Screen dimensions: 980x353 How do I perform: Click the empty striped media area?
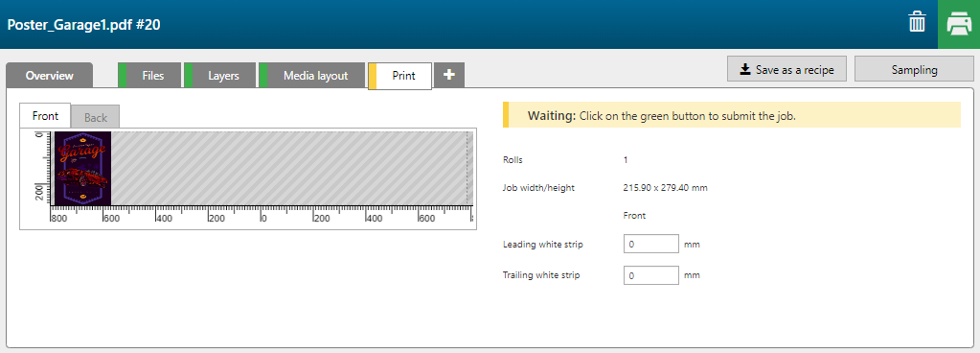tap(291, 169)
